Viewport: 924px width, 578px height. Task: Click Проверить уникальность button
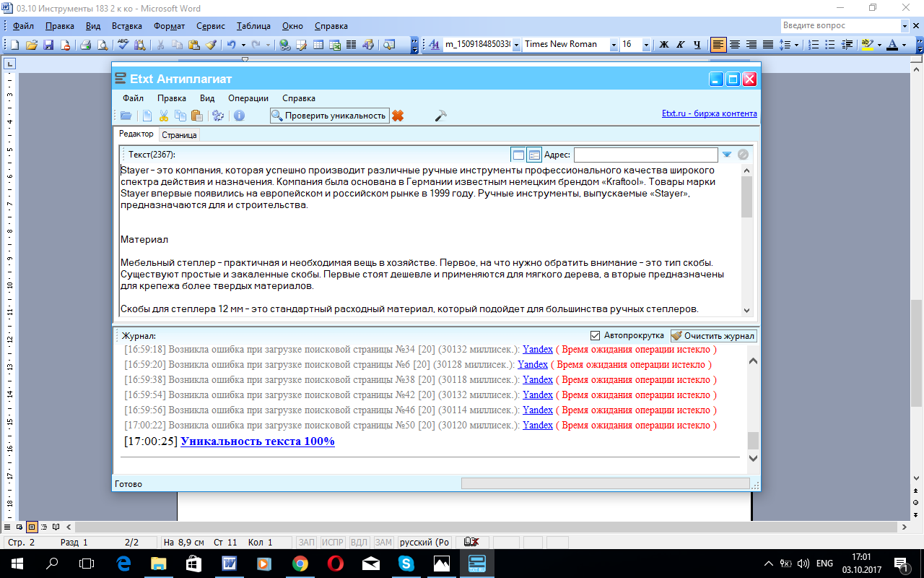[329, 116]
